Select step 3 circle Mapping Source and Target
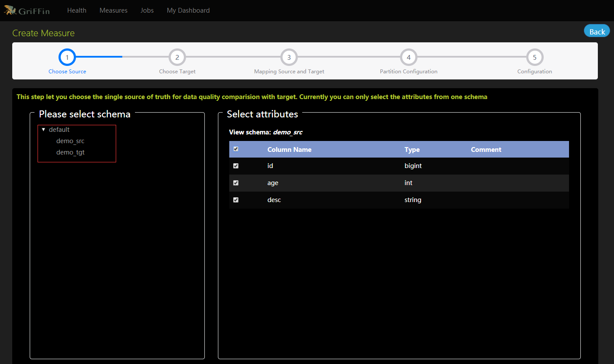The image size is (614, 364). coord(289,57)
